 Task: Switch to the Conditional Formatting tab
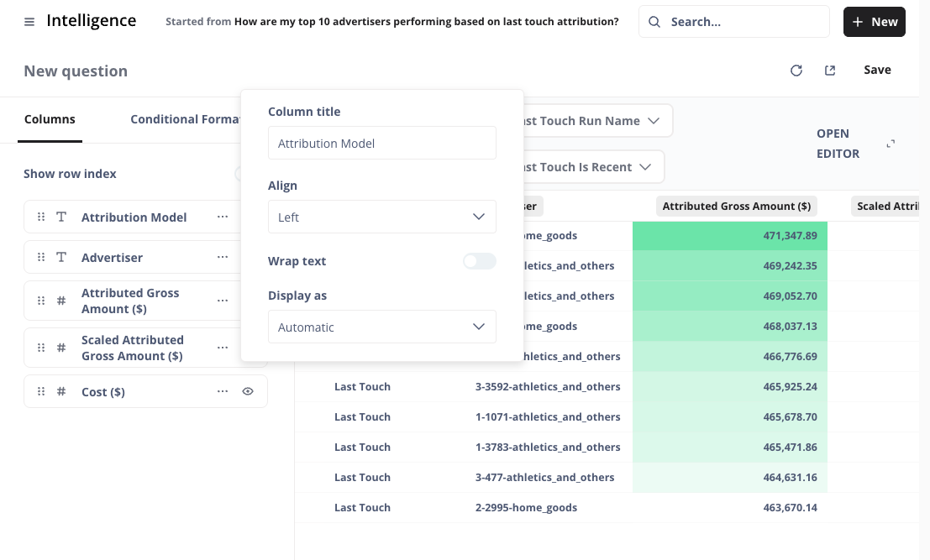click(185, 119)
